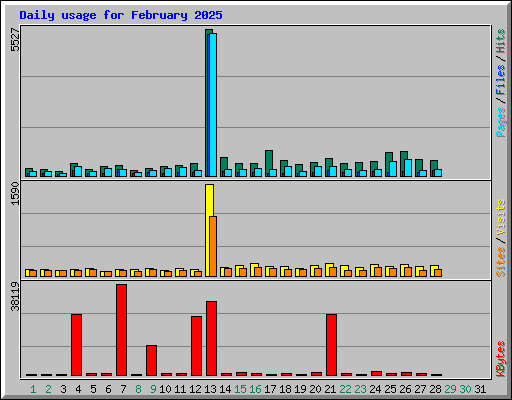The width and height of the screenshot is (512, 400).
Task: Click the 'Daily usage for February 2025' title
Action: (121, 15)
